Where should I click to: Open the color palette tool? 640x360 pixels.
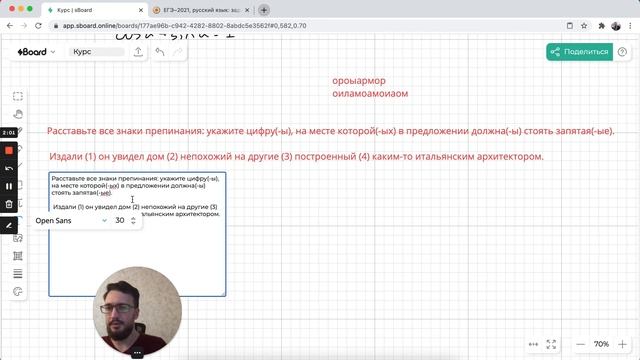tap(18, 291)
